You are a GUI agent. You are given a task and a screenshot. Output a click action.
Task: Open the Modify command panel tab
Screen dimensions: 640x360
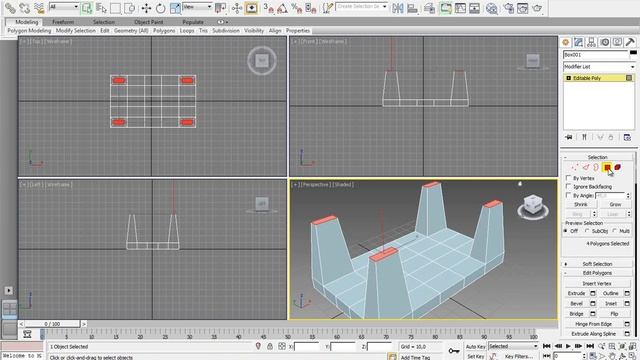click(578, 42)
